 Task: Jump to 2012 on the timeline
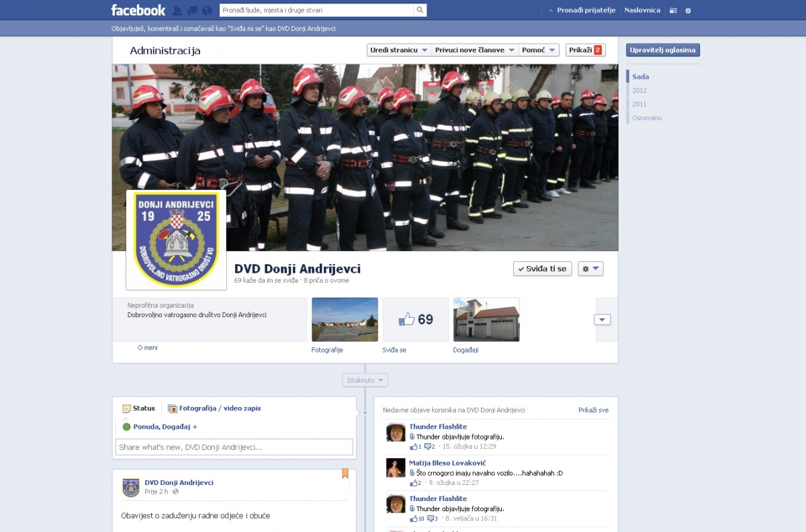(639, 91)
